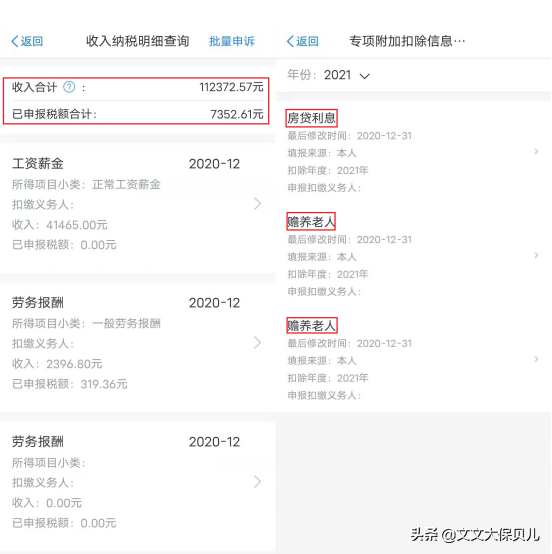Image resolution: width=552 pixels, height=554 pixels.
Task: Select 已申报税额合计 7352.61元 value
Action: coord(237,114)
